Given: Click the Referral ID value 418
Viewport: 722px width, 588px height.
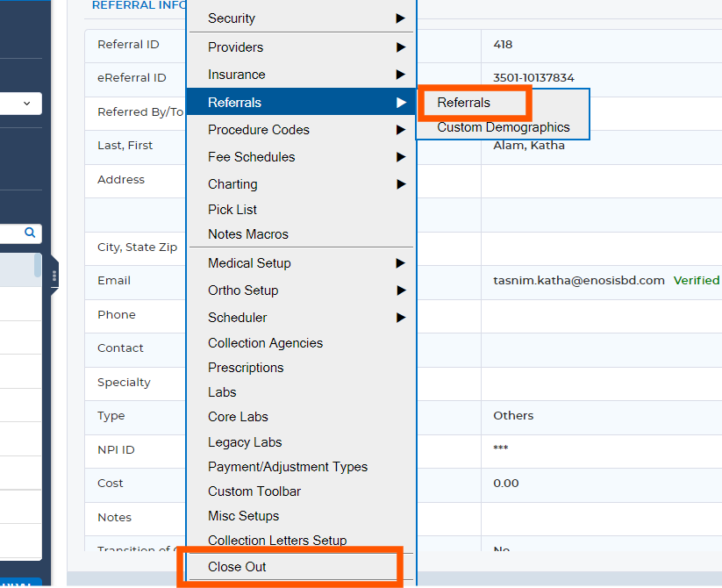Looking at the screenshot, I should point(503,45).
